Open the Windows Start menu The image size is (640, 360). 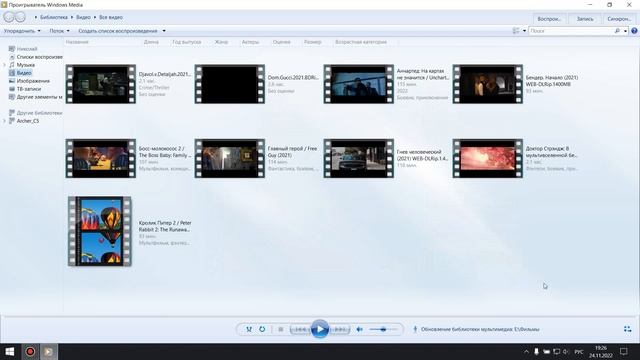click(9, 351)
